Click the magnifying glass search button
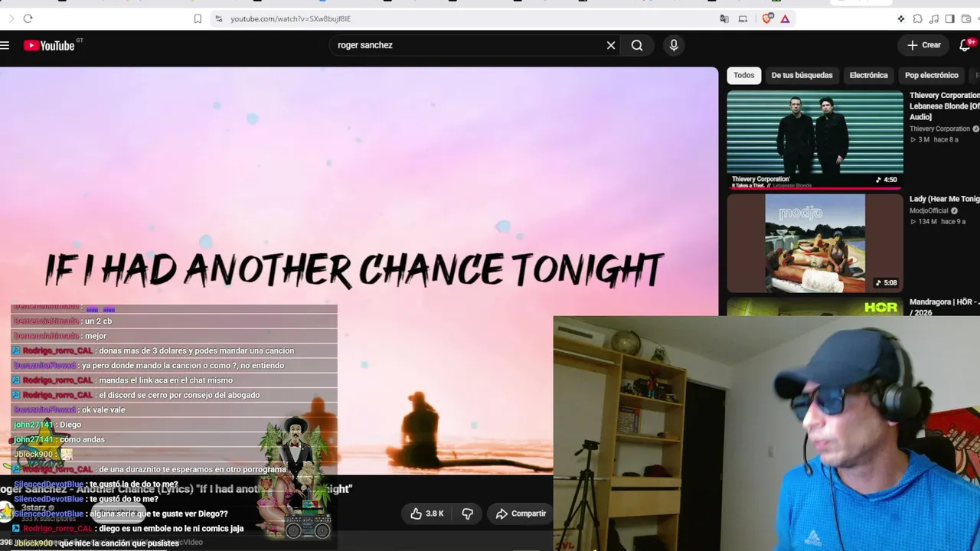 637,45
